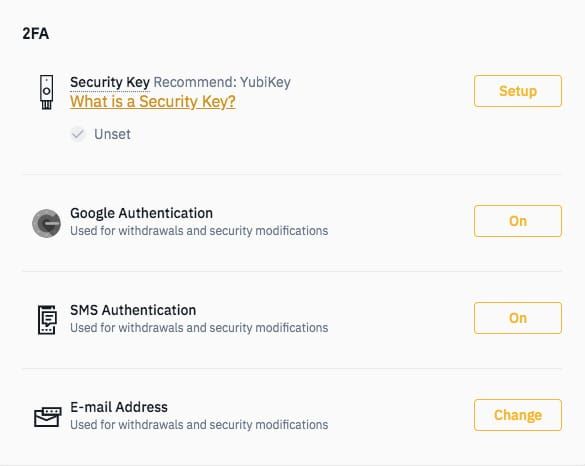Open Security Key Setup button
Screen dimensions: 585x466
point(518,91)
